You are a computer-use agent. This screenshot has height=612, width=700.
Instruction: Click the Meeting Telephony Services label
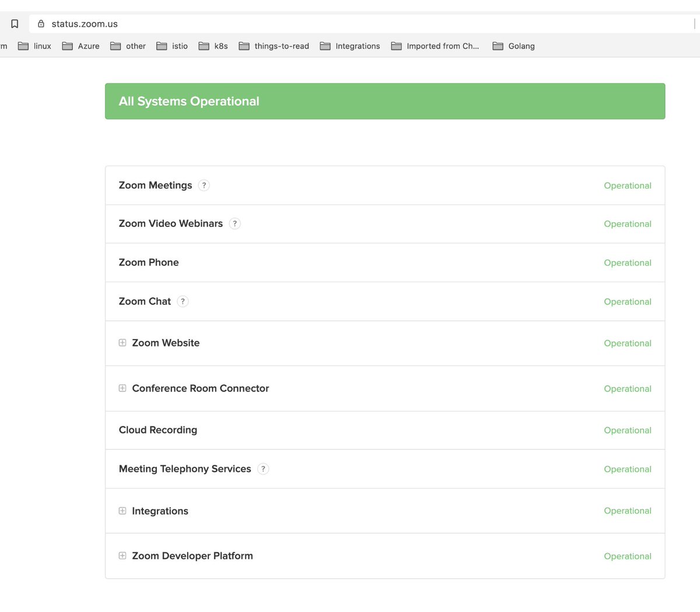click(x=185, y=469)
